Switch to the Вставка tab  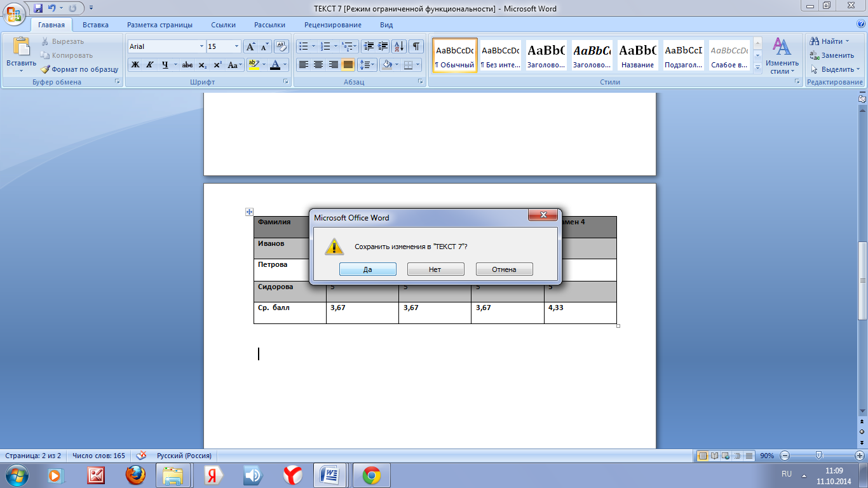click(95, 25)
